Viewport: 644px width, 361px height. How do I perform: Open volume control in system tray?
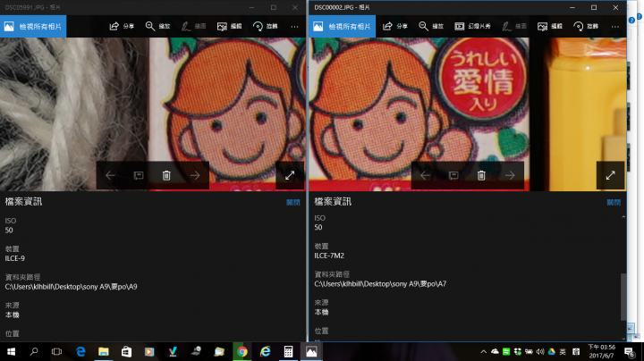click(540, 351)
